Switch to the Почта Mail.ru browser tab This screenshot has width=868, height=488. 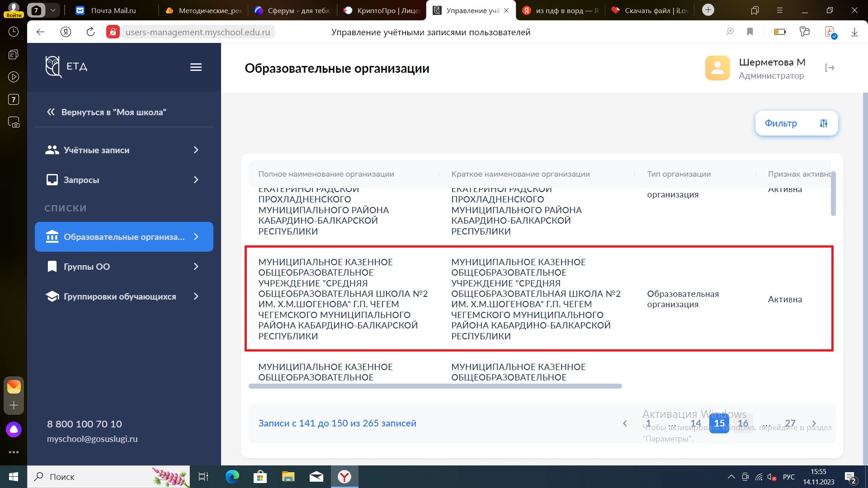113,10
